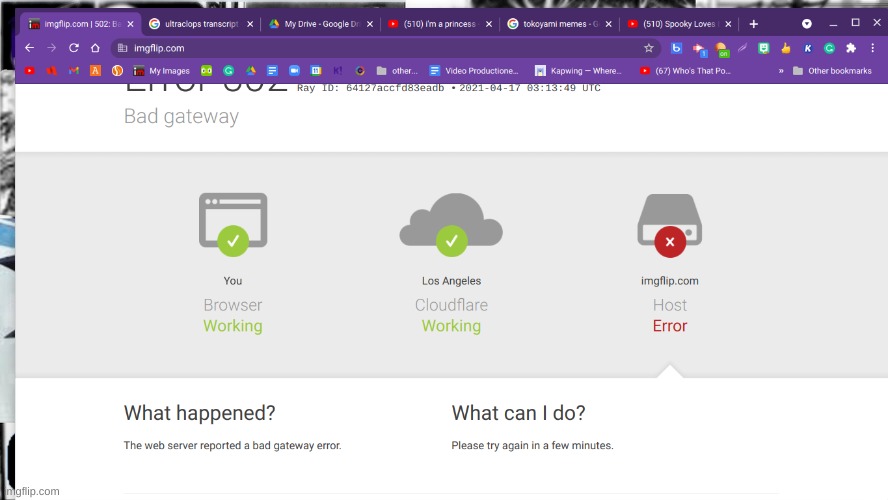Screen dimensions: 888x500
Task: Go to the browser home page
Action: pyautogui.click(x=96, y=47)
